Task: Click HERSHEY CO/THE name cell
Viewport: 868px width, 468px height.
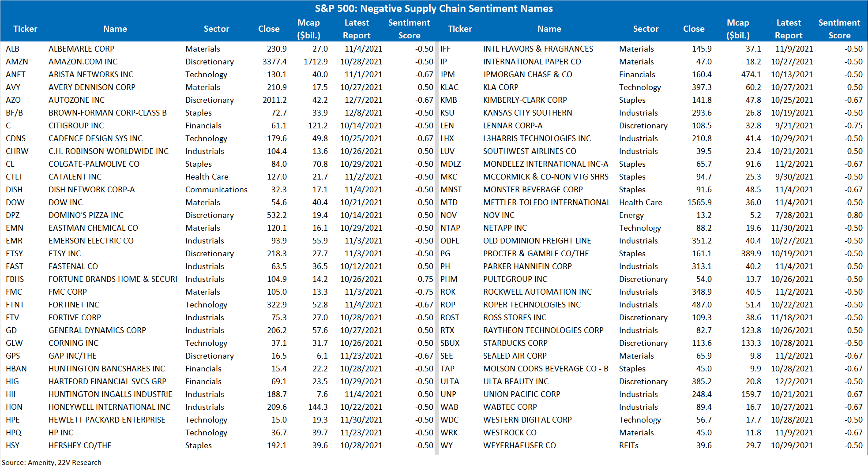Action: (80, 446)
